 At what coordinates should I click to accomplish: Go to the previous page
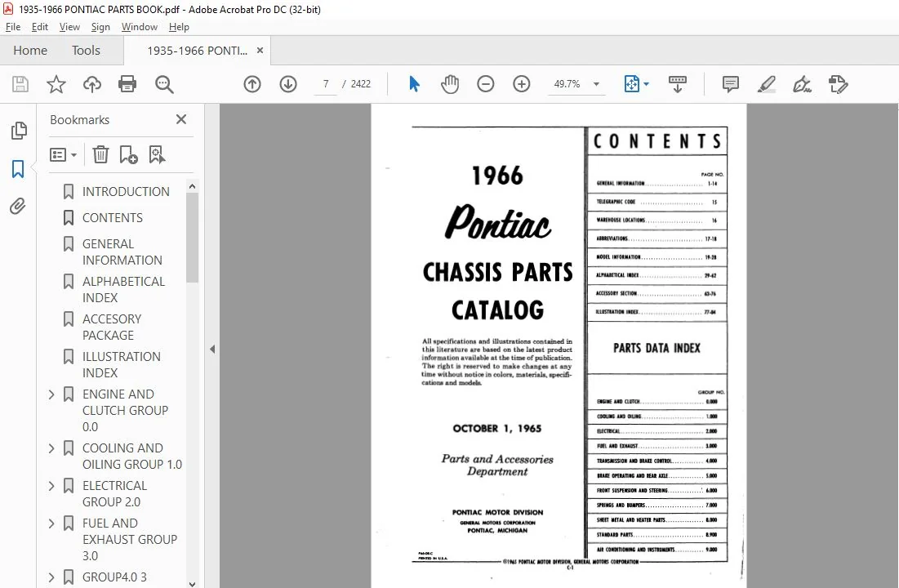252,84
